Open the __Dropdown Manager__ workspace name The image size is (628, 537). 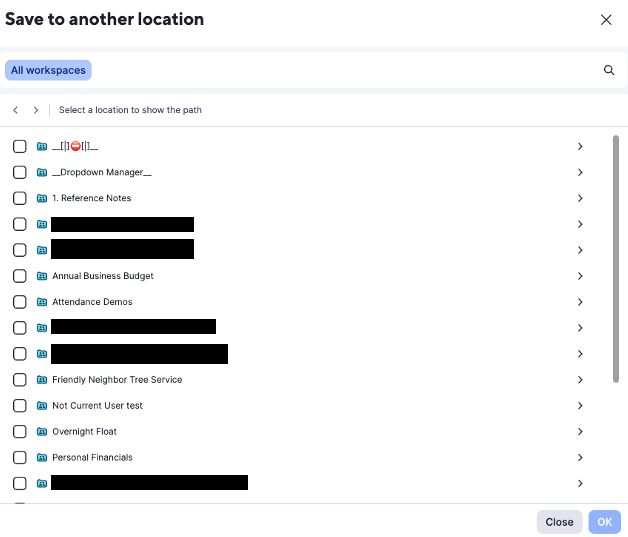click(102, 172)
